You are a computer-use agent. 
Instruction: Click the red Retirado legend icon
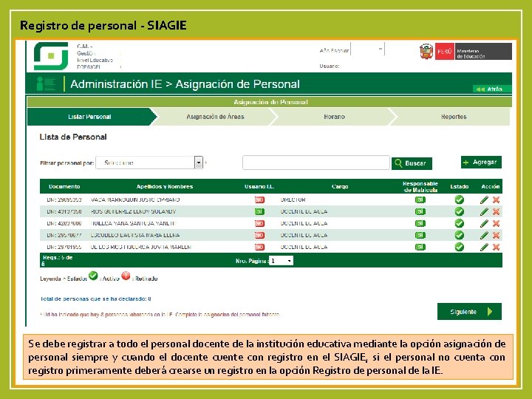(x=126, y=276)
